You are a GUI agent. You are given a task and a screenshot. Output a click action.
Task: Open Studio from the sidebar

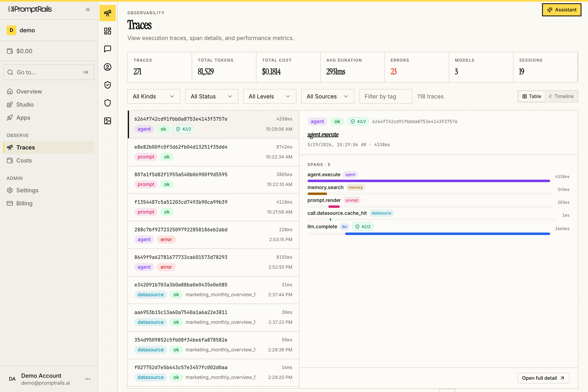tap(49, 105)
